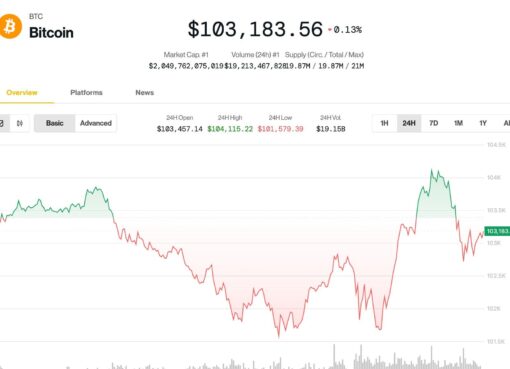Click the chart peak near 104K
The image size is (510, 369).
coord(432,170)
